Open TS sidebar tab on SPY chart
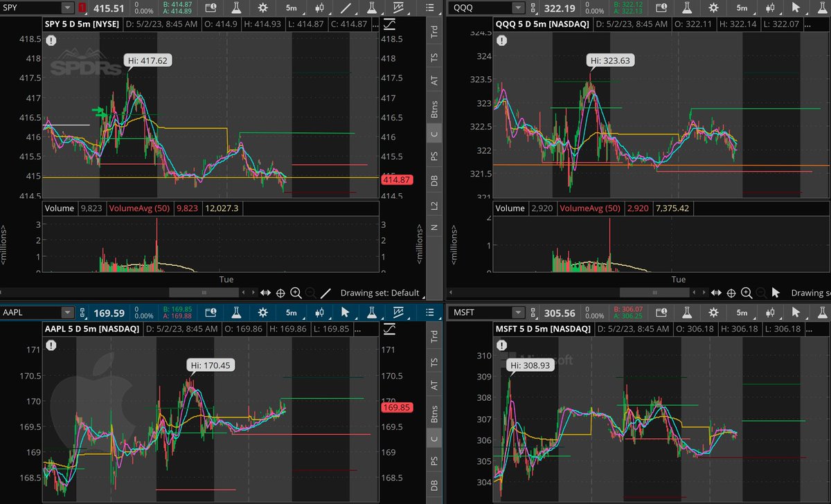The height and width of the screenshot is (504, 831). pyautogui.click(x=434, y=58)
